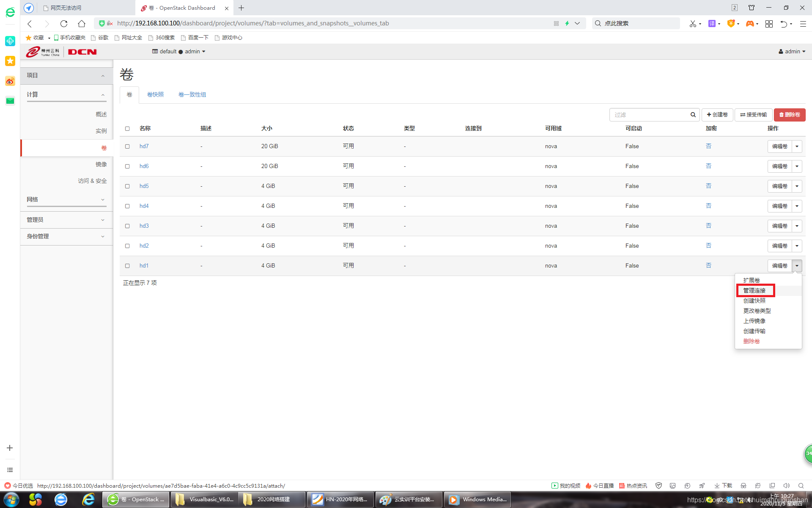Switch to the 卷快照 tab
Screen dimensions: 812x508
tap(155, 94)
